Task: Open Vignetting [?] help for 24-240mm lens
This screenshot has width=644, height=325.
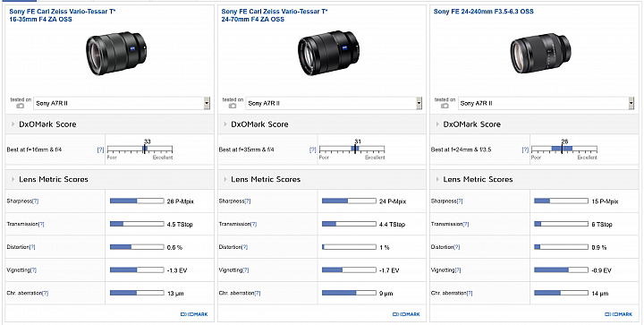Action: (x=458, y=270)
